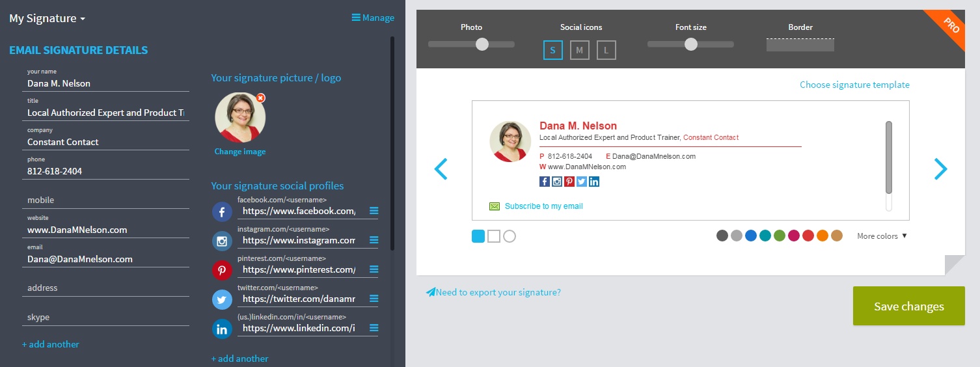Go to next signature template arrow
The image size is (980, 367).
point(940,169)
